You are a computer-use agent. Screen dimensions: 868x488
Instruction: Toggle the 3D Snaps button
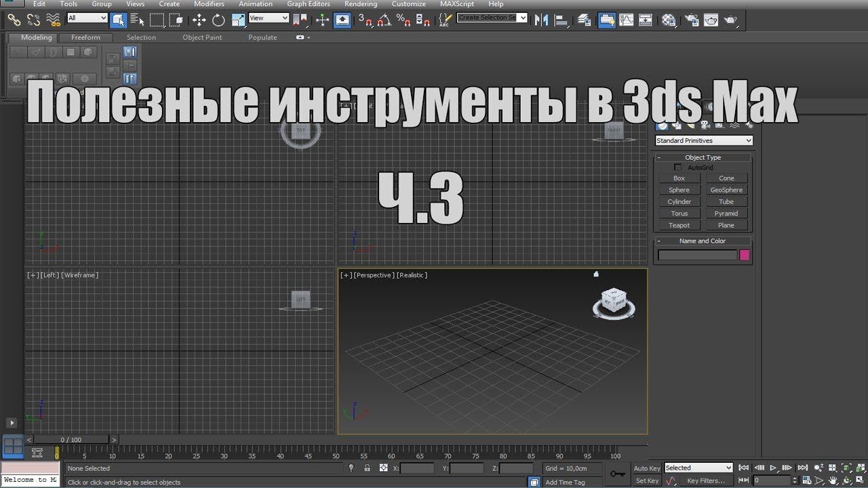point(366,20)
